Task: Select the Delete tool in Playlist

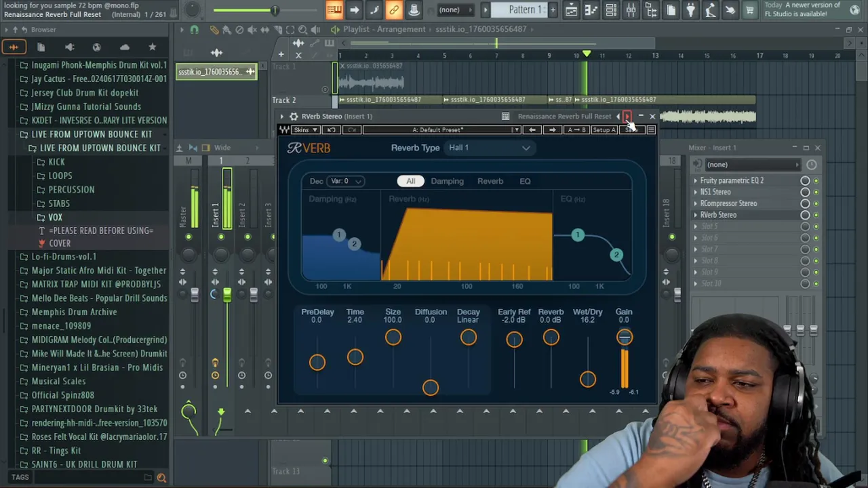Action: point(239,30)
